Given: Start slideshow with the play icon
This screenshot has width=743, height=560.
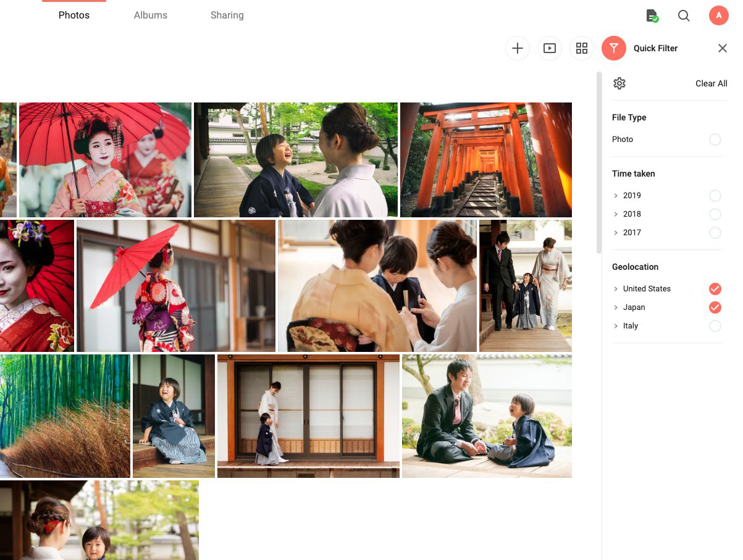Looking at the screenshot, I should [550, 48].
